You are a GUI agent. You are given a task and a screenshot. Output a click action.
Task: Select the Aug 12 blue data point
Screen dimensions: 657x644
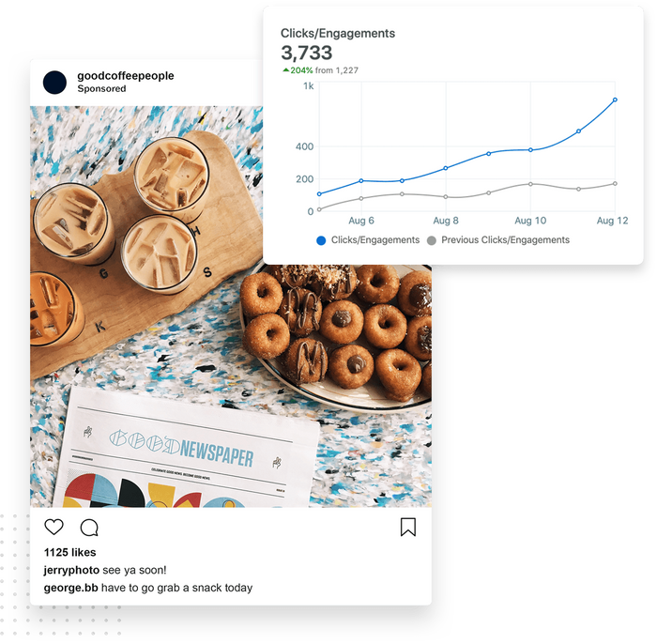coord(615,100)
